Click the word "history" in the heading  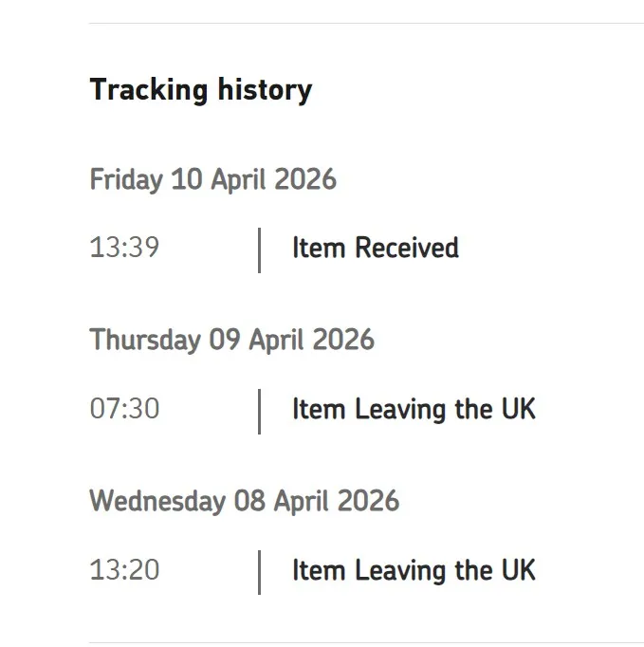point(264,90)
